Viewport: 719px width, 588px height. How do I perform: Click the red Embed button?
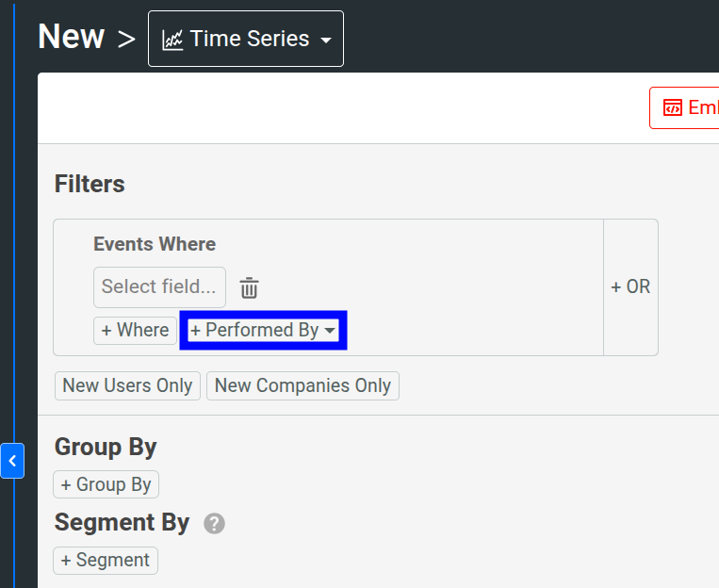686,107
